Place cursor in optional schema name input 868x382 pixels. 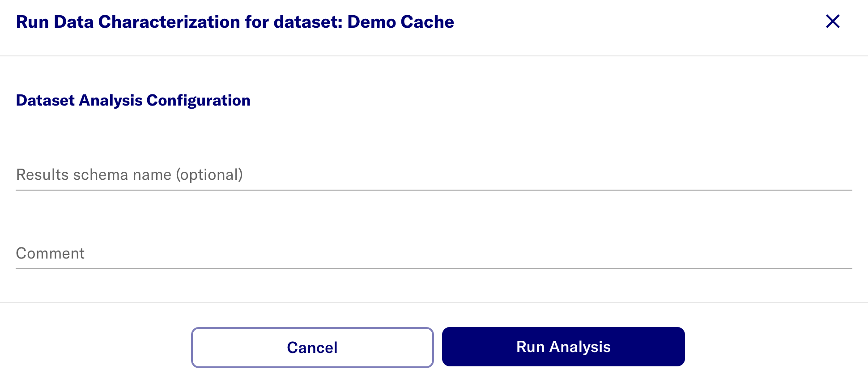click(433, 175)
